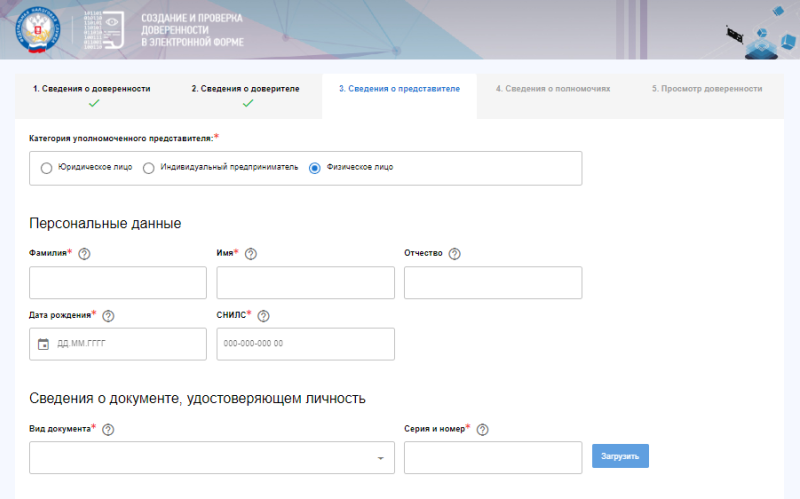Click the Federal Tax Service emblem logo
The height and width of the screenshot is (499, 800).
point(37,30)
